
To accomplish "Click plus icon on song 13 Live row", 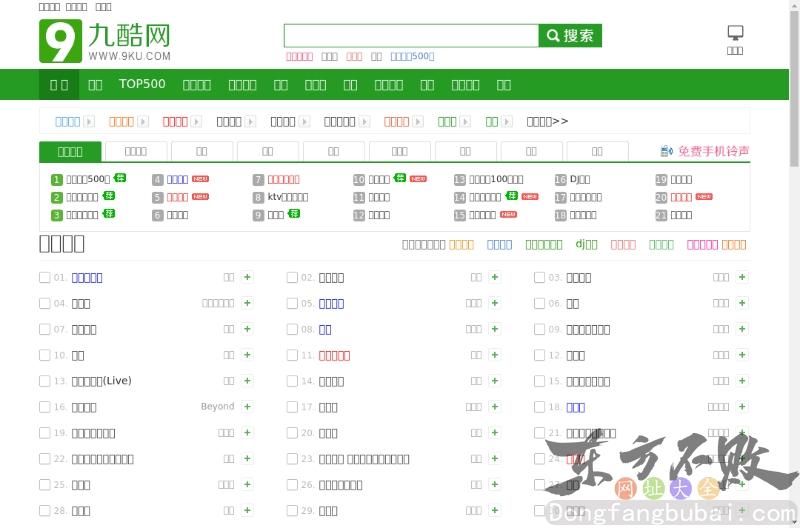I will (247, 381).
